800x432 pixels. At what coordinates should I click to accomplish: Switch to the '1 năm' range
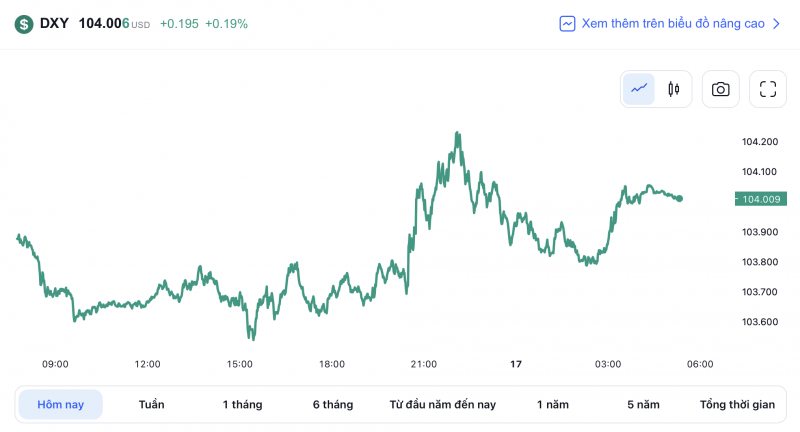(x=553, y=404)
